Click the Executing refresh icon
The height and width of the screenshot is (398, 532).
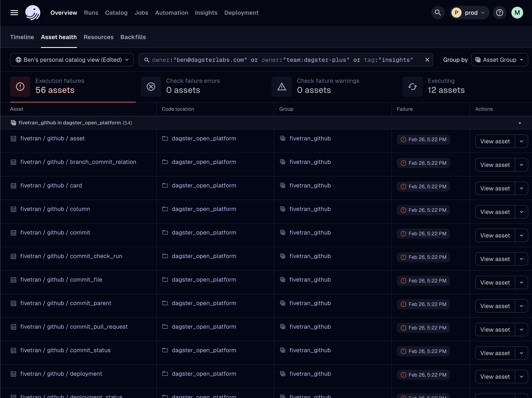coord(413,87)
